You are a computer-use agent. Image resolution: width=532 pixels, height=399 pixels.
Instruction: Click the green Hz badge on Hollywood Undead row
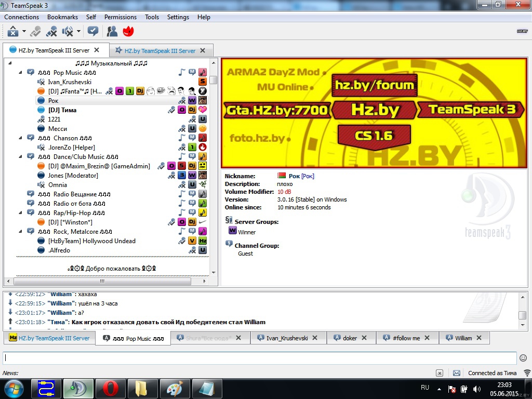[x=203, y=241]
